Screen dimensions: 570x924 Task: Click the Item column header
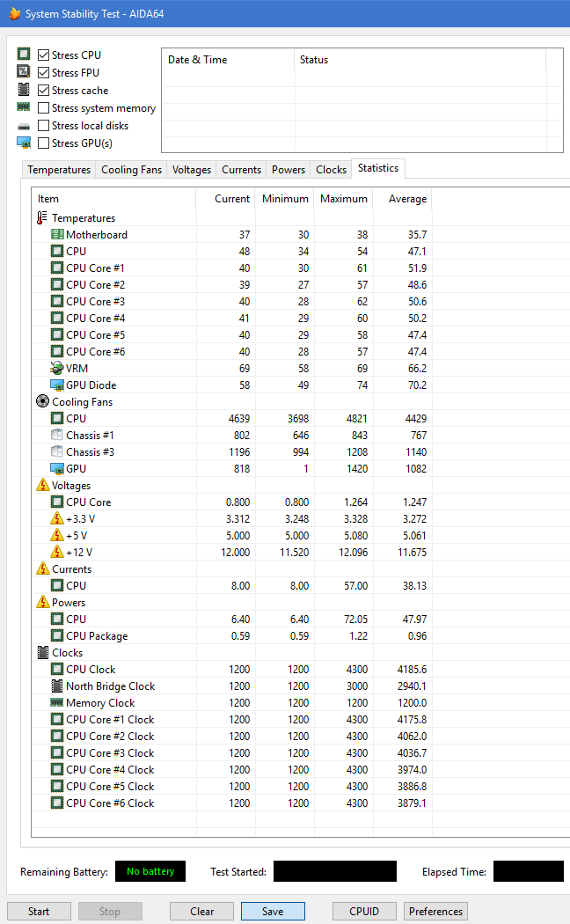tap(113, 199)
